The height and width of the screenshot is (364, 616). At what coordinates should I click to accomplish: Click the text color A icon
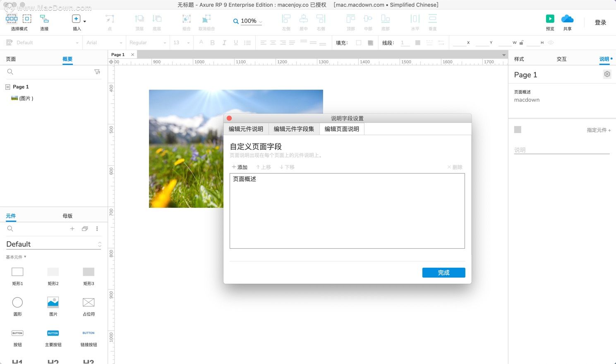point(201,42)
